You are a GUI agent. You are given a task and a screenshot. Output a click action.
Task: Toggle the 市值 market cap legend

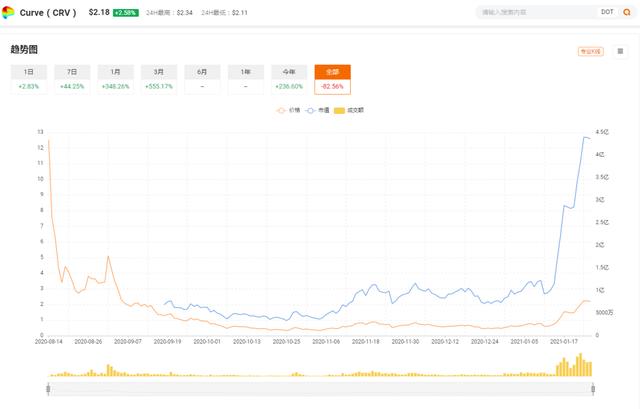click(319, 110)
